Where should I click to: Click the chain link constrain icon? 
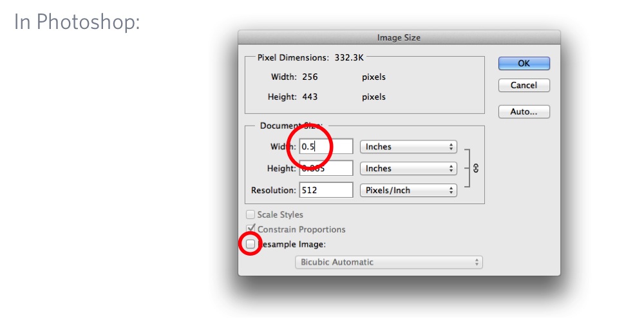(x=476, y=168)
